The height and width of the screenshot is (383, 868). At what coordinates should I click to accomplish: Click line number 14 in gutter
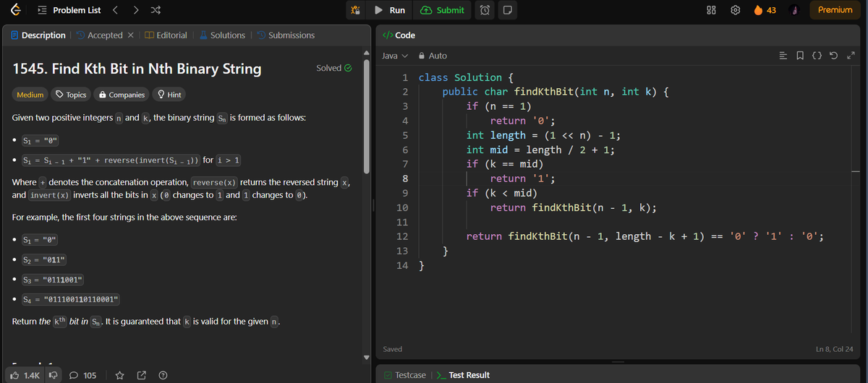(x=402, y=265)
